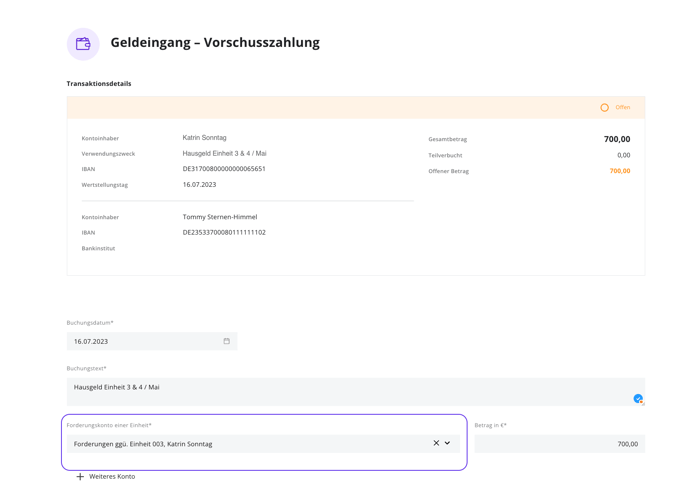Click the Gesamtbetrag value 700,00
The width and height of the screenshot is (688, 499).
617,139
